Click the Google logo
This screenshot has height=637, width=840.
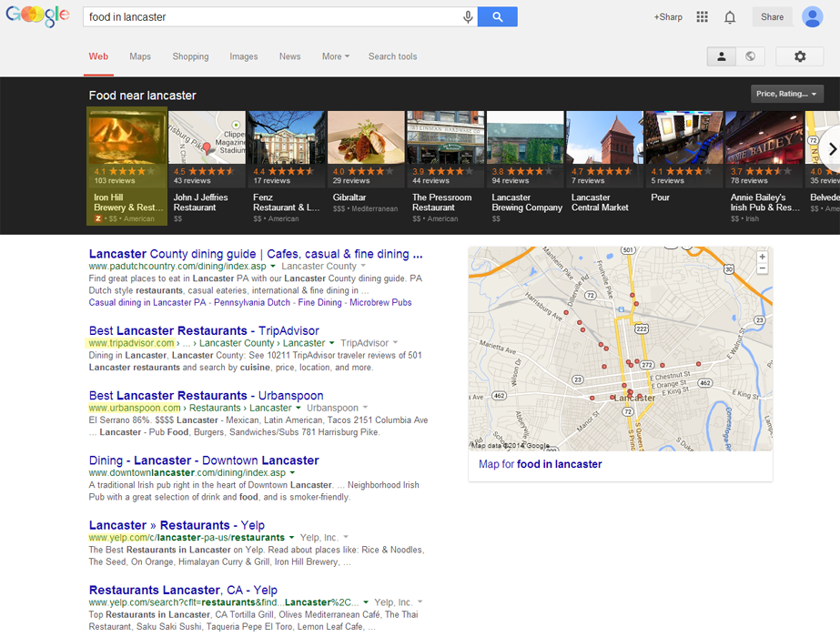pyautogui.click(x=37, y=16)
